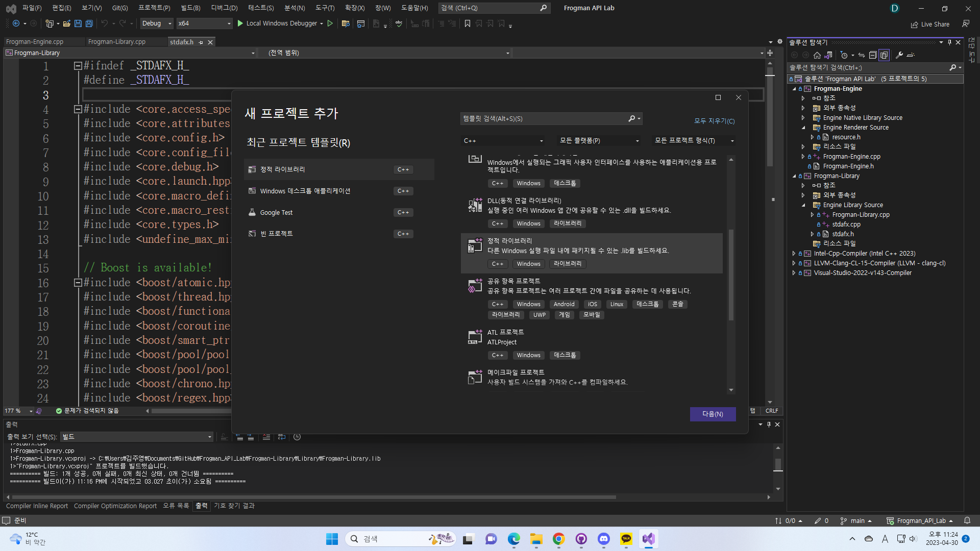Open Discord from the taskbar

(604, 539)
